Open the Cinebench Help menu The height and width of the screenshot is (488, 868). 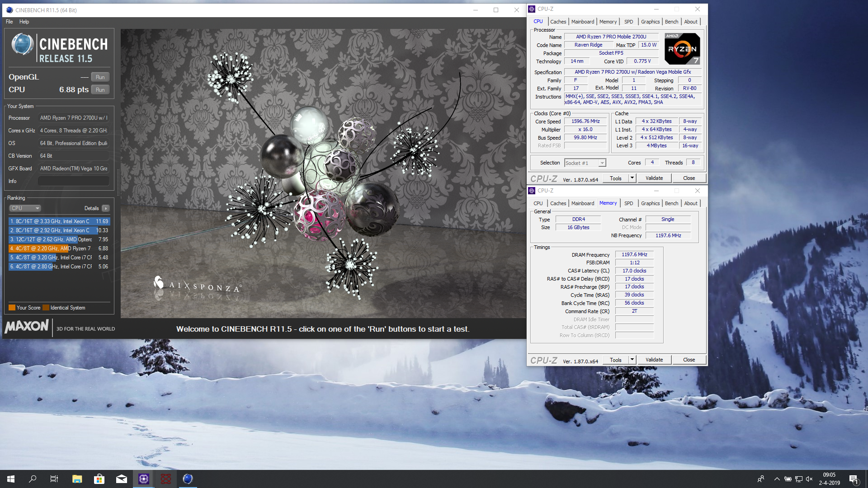[x=24, y=22]
